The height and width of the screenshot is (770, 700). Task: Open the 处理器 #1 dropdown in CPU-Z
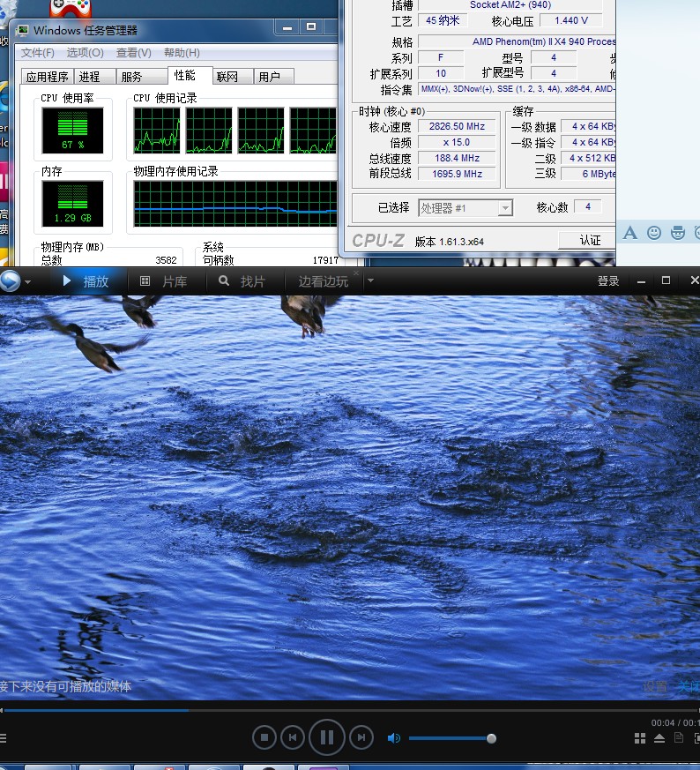pyautogui.click(x=465, y=208)
